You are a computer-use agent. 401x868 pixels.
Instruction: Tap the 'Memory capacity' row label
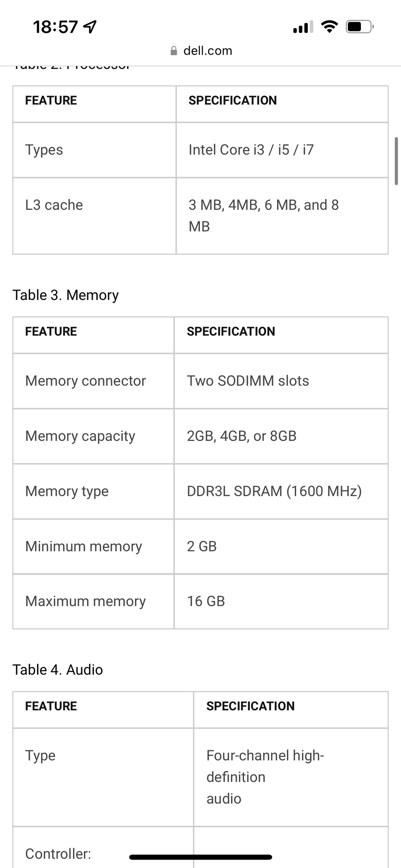tap(80, 436)
